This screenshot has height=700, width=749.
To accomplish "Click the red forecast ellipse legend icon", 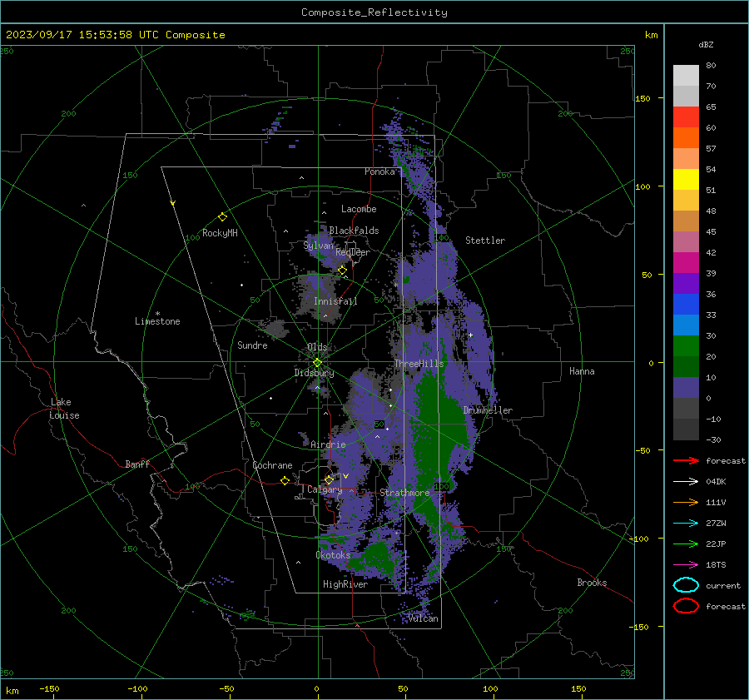I will tap(686, 606).
